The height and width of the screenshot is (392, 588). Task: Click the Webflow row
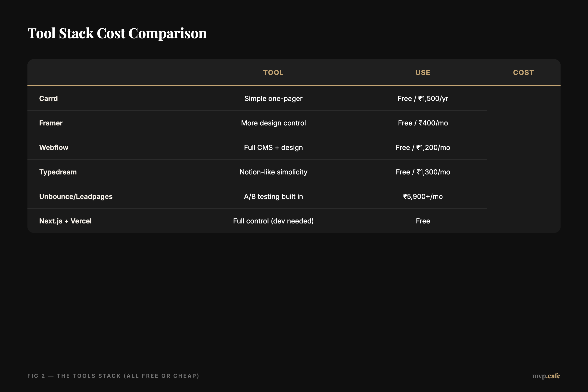pos(53,147)
